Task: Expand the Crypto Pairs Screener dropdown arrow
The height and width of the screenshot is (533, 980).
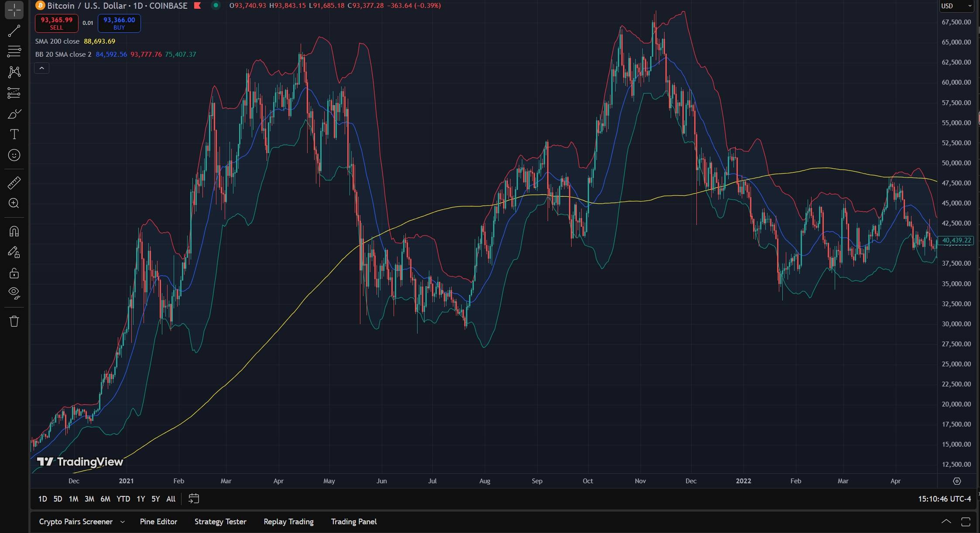Action: [123, 522]
